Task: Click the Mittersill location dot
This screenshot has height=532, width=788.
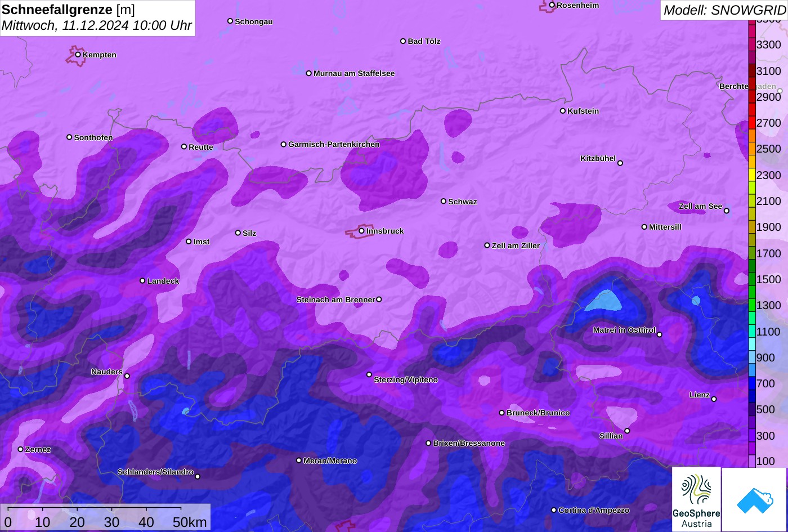Action: click(x=644, y=227)
